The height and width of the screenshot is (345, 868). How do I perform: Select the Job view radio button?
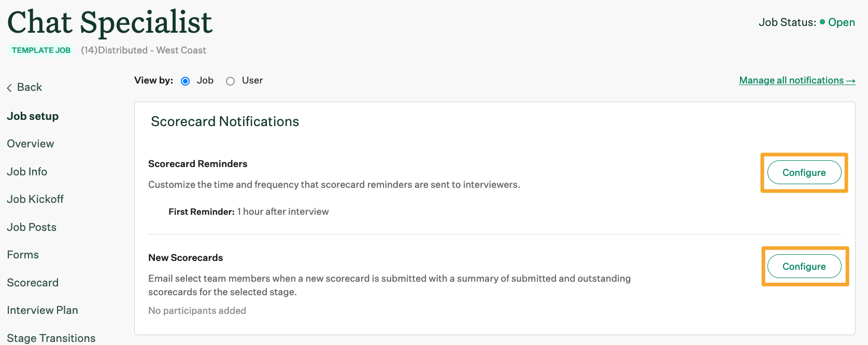point(185,81)
